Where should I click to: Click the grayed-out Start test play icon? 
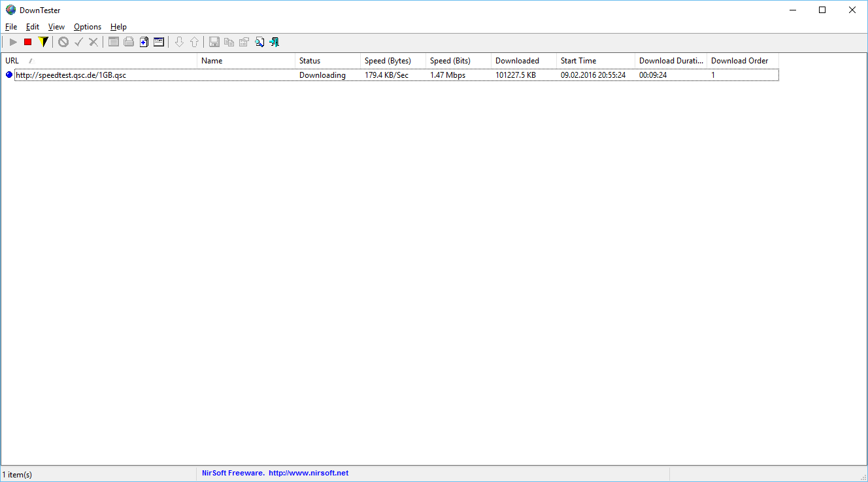coord(12,42)
